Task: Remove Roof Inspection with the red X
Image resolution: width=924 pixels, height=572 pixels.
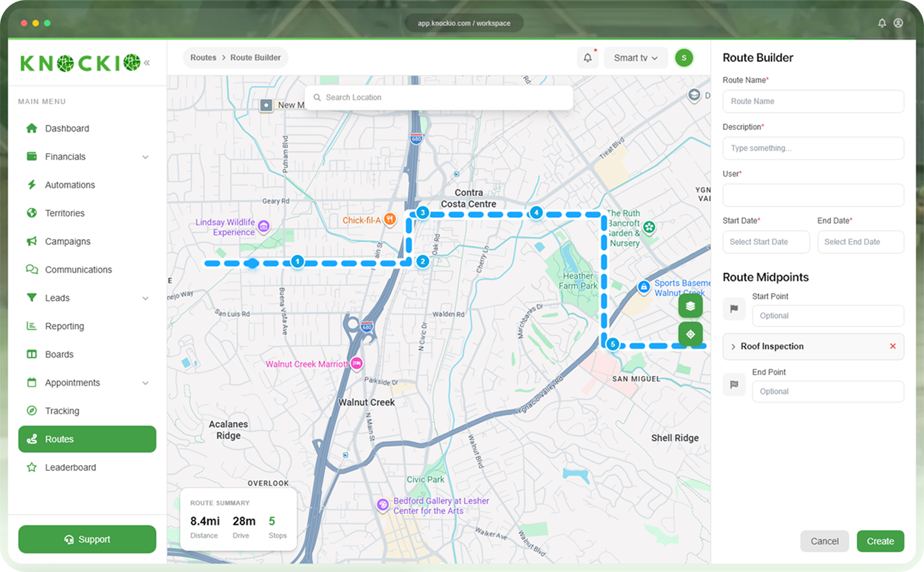Action: click(x=893, y=346)
